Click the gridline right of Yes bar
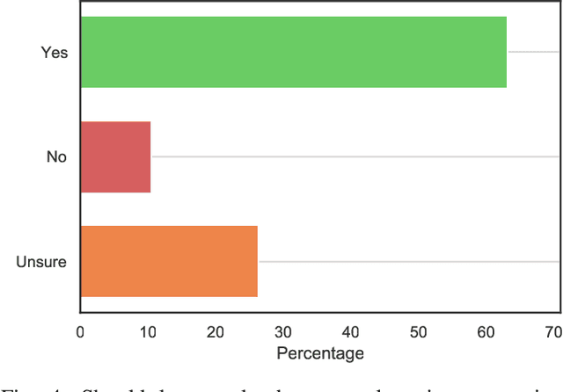 coord(533,53)
